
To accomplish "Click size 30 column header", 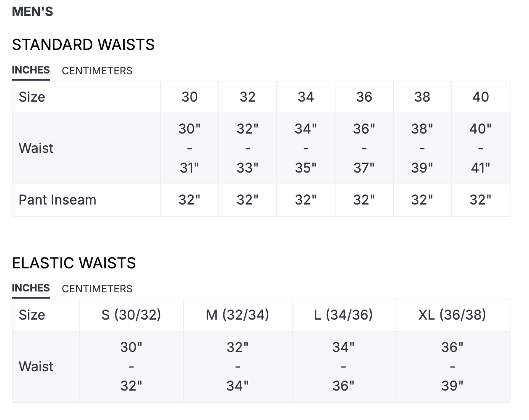I will click(189, 97).
